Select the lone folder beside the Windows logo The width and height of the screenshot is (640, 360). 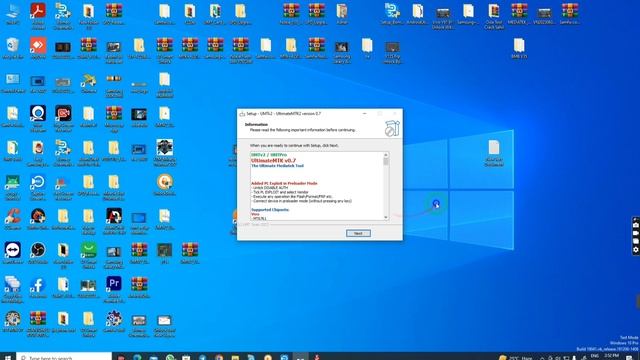494,152
